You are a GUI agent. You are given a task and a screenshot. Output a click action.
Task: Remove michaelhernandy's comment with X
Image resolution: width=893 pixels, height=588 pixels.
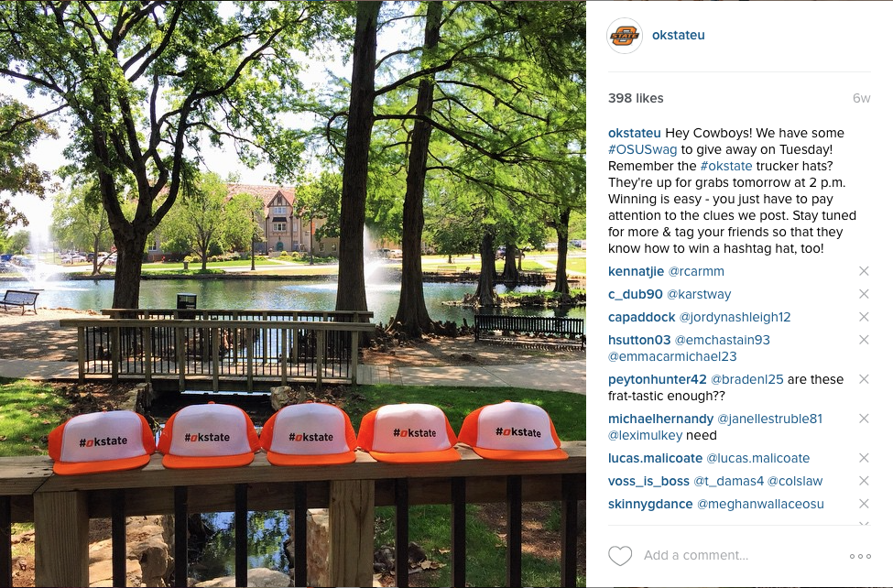click(x=864, y=419)
